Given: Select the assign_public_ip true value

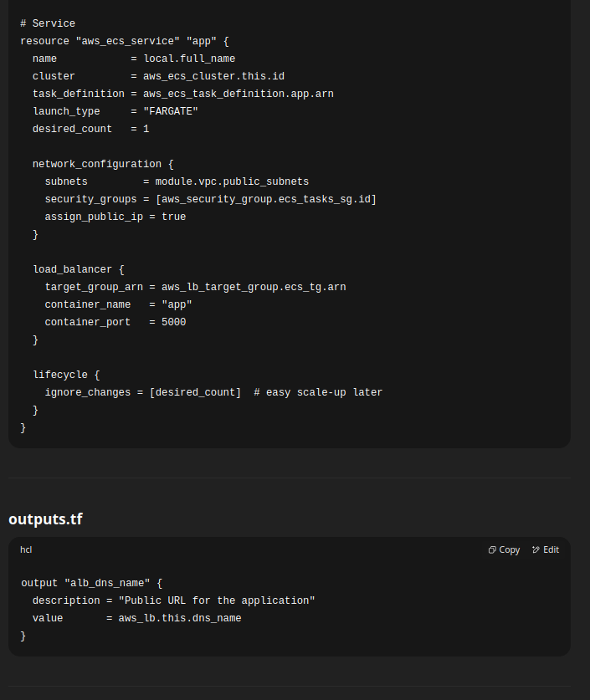Looking at the screenshot, I should (173, 216).
